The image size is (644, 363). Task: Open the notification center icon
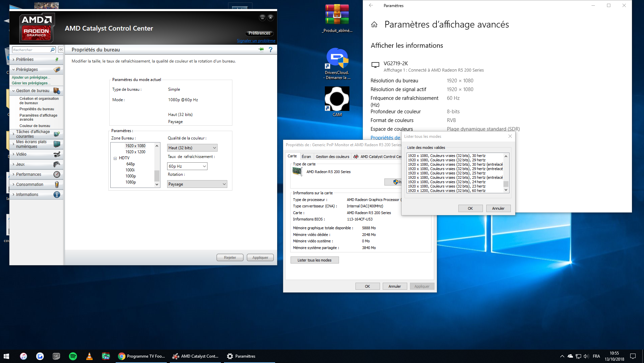pos(633,356)
